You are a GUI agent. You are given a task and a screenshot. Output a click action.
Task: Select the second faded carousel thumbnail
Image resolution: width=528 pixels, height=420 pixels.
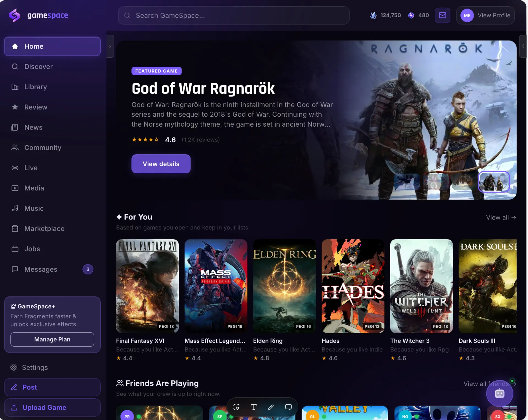click(436, 182)
